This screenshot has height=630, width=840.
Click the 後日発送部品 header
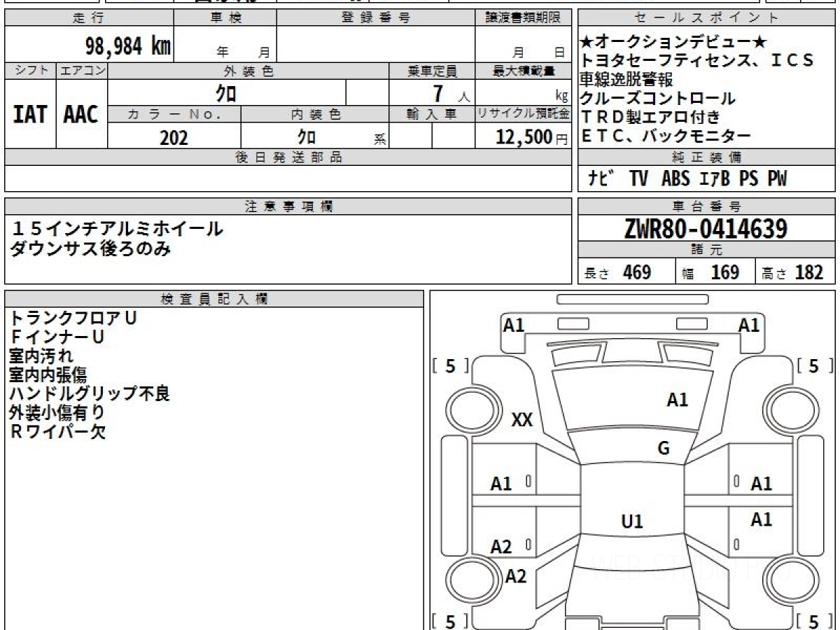288,157
